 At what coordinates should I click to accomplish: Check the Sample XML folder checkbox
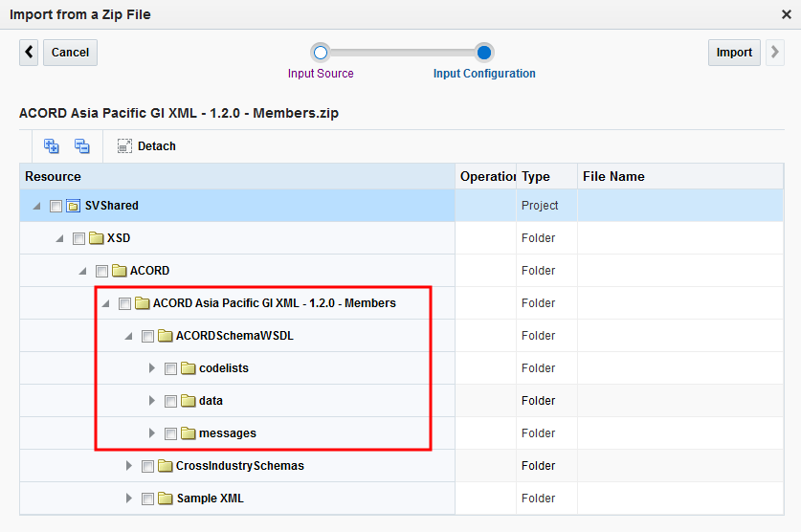147,499
